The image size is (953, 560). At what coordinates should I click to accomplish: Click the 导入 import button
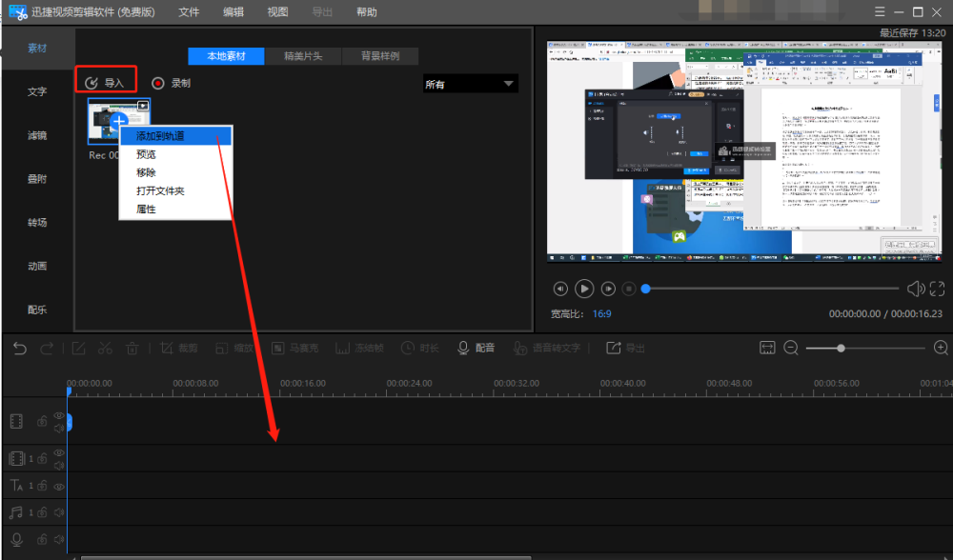(106, 83)
